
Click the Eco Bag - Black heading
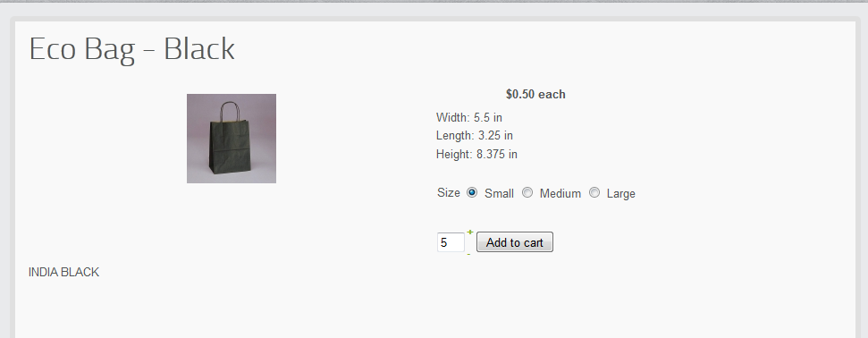[x=131, y=49]
